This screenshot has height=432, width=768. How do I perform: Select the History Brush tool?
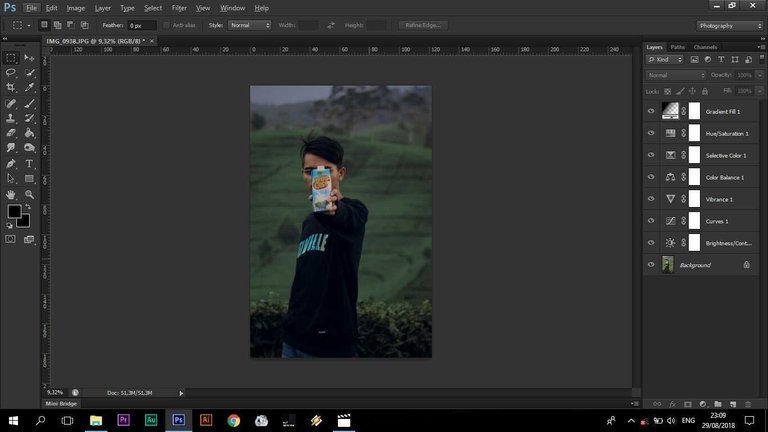[29, 118]
